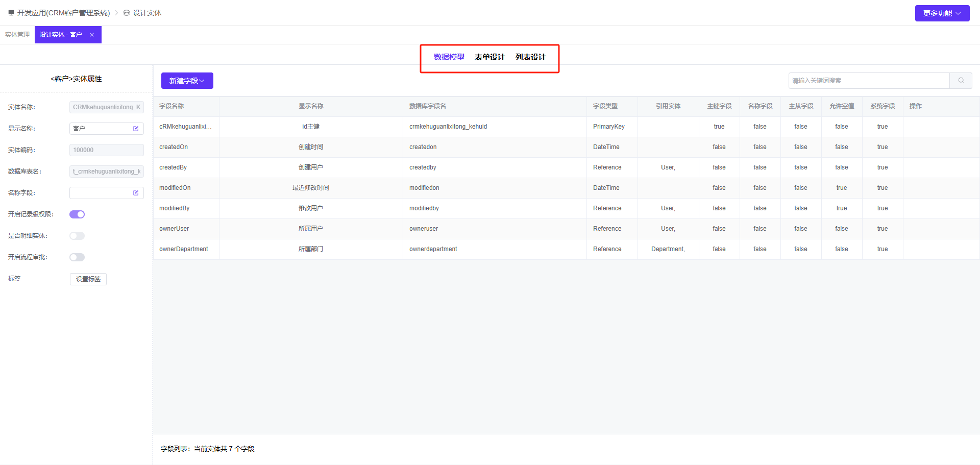Enable the 是否明细实体 toggle
This screenshot has width=980, height=465.
pyautogui.click(x=77, y=236)
